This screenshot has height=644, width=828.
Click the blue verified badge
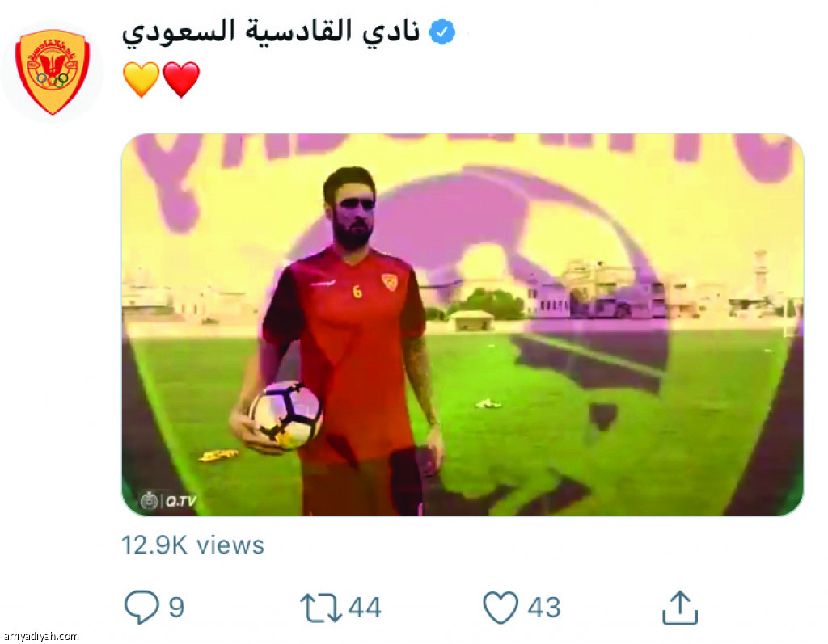click(x=442, y=32)
